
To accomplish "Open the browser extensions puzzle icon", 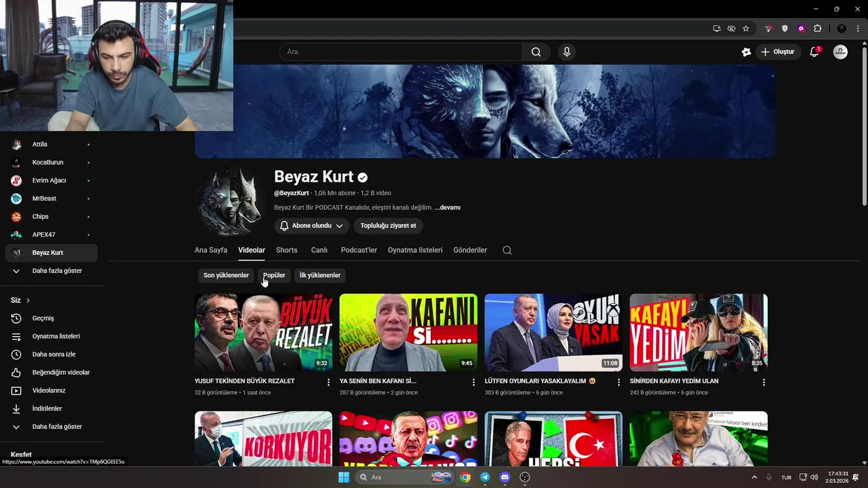I will [x=817, y=28].
